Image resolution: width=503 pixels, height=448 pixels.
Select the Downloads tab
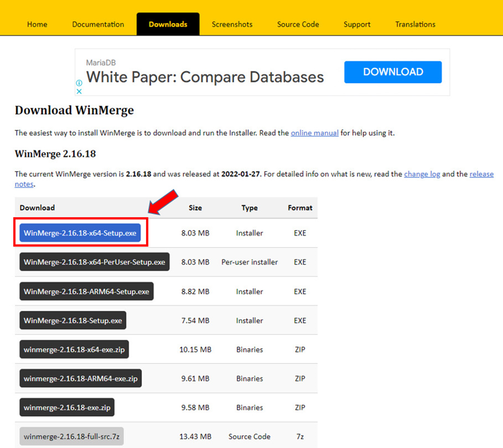pyautogui.click(x=168, y=25)
